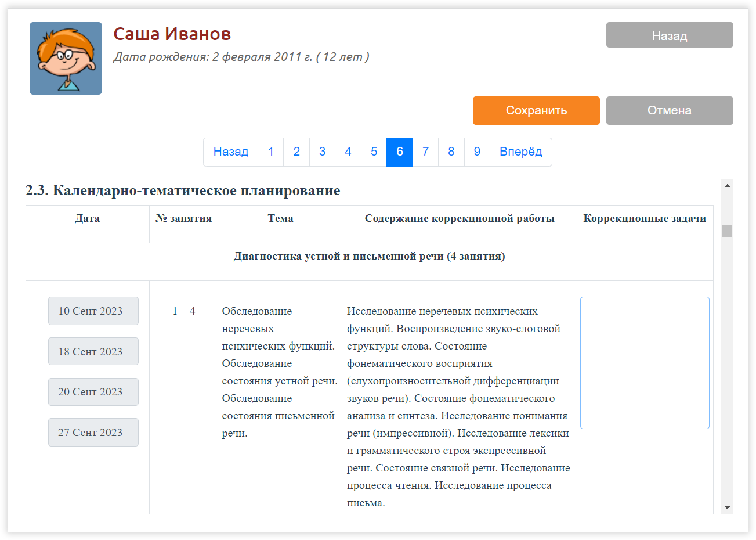This screenshot has width=756, height=540.
Task: Click the Отмена button
Action: tap(669, 110)
